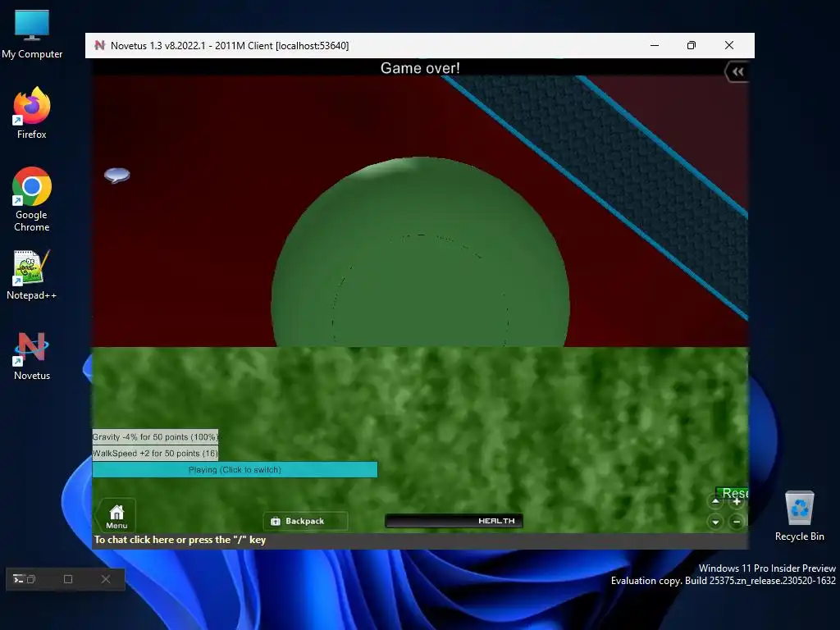Launch Google Chrome from the desktop
The height and width of the screenshot is (630, 840).
point(32,199)
